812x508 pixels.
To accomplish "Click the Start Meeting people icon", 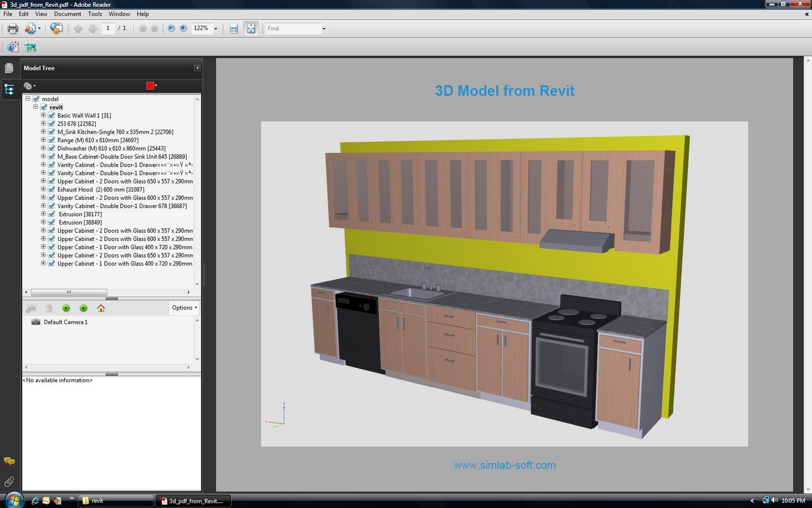I will pos(30,28).
